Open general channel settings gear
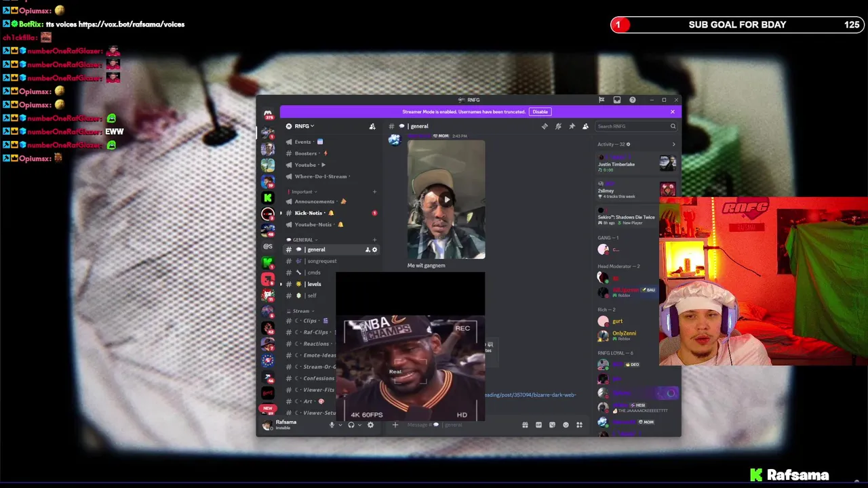 click(x=374, y=249)
